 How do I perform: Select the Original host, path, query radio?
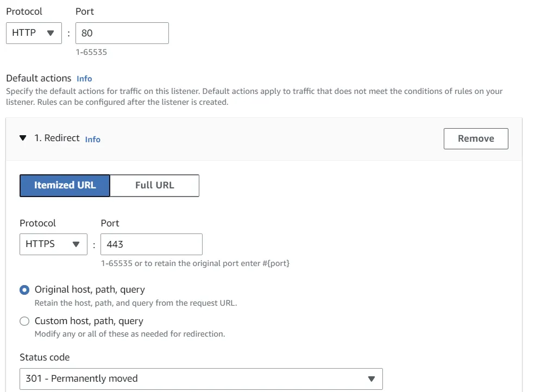tap(24, 290)
